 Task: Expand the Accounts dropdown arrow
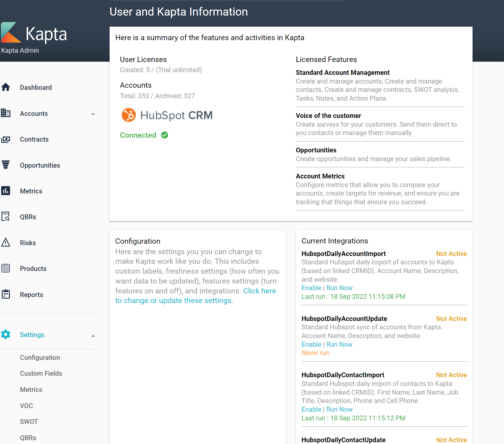click(x=93, y=114)
